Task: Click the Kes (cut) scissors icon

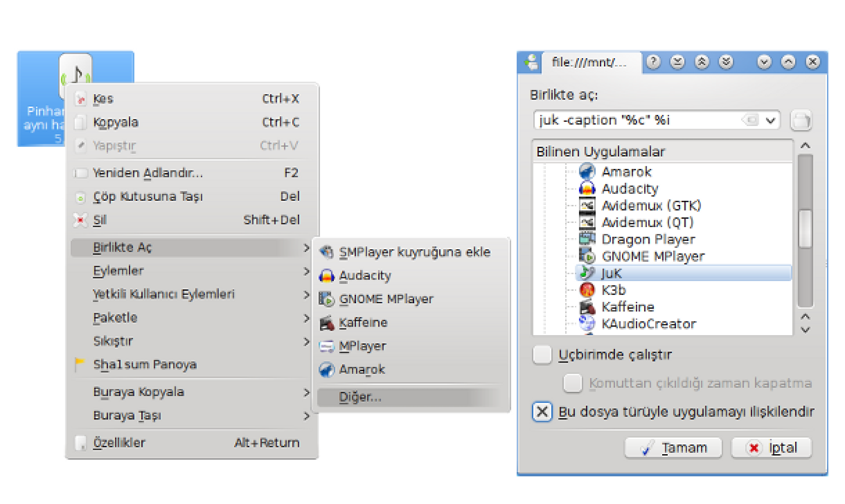Action: click(81, 99)
